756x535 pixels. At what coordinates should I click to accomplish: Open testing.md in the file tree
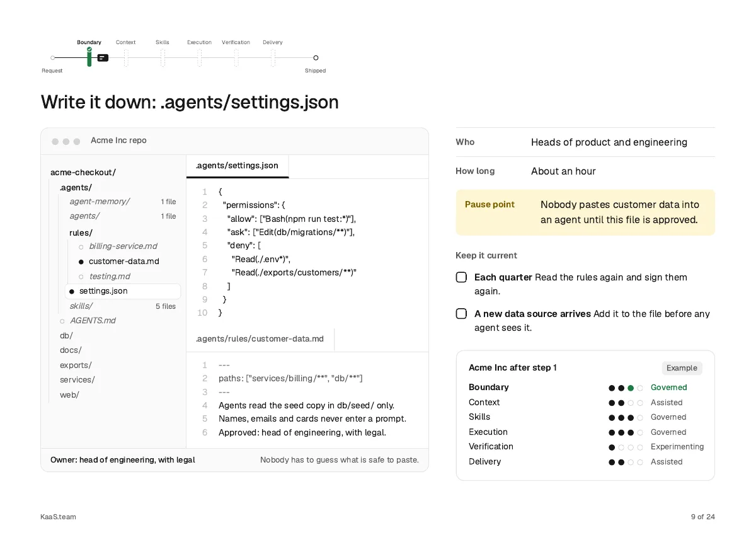pyautogui.click(x=110, y=277)
